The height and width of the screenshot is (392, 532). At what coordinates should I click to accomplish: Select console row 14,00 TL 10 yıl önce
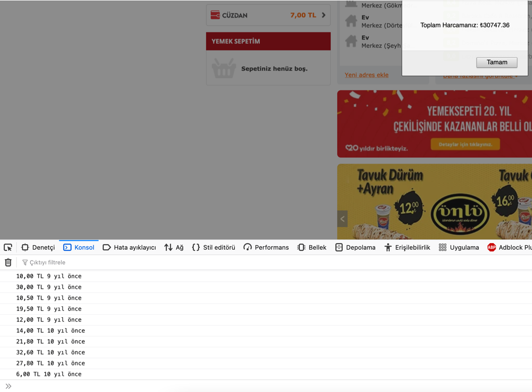(x=266, y=331)
